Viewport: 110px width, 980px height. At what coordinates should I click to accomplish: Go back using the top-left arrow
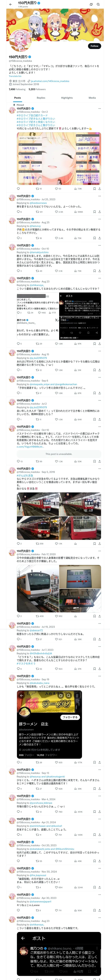[x=11, y=4]
